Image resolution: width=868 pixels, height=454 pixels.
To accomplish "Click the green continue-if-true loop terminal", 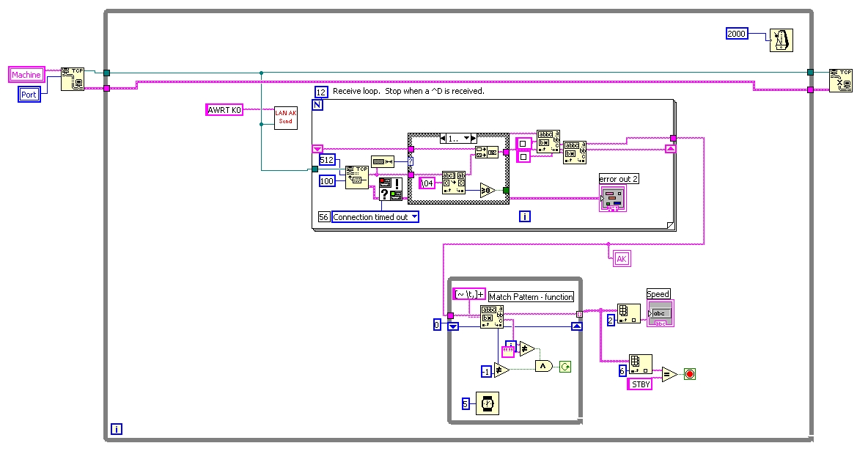I will coord(564,367).
